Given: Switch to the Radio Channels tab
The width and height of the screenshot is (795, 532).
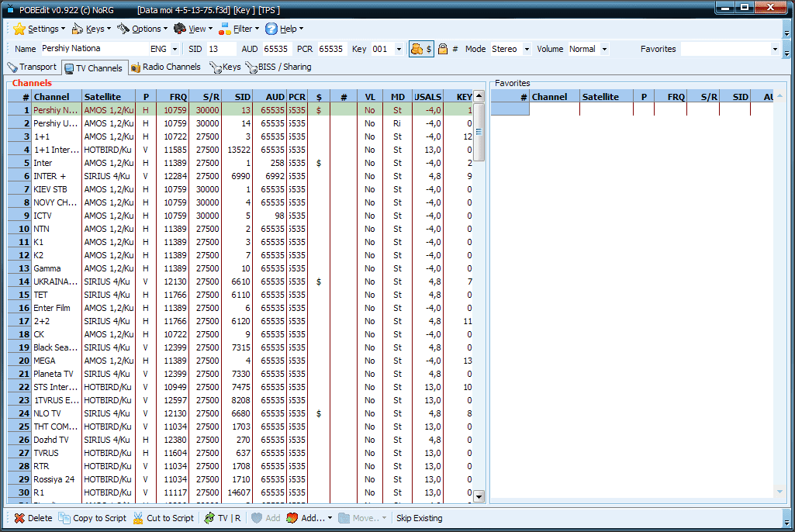Looking at the screenshot, I should (166, 67).
